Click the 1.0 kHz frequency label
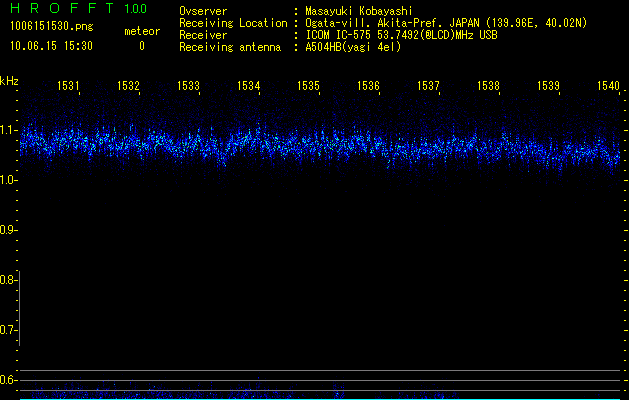629x400 pixels. [x=8, y=180]
